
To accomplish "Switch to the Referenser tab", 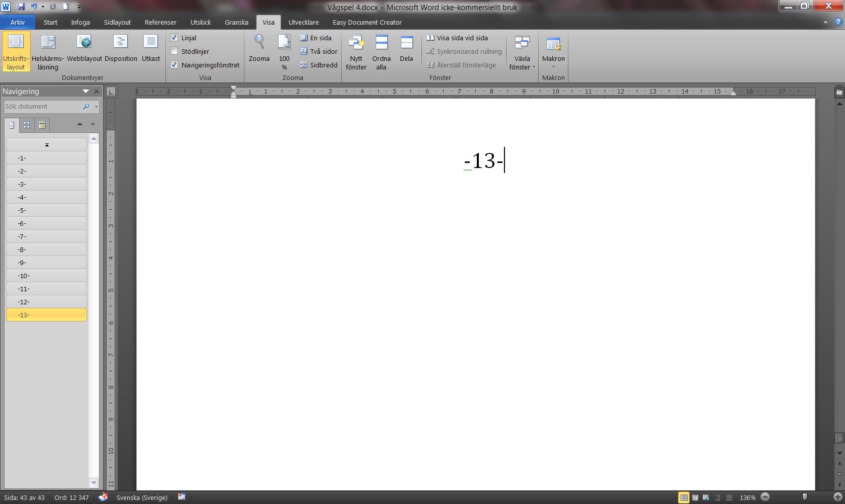I will point(160,22).
